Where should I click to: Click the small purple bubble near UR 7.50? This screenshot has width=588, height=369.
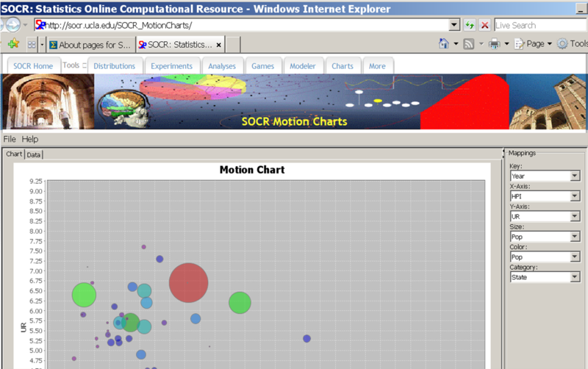[143, 247]
